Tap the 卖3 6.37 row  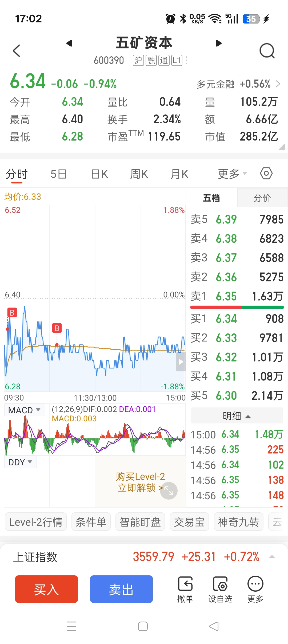[237, 258]
